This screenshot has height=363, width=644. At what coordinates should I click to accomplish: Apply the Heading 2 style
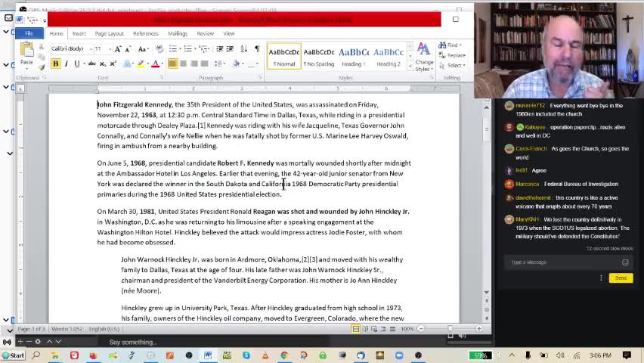point(389,56)
